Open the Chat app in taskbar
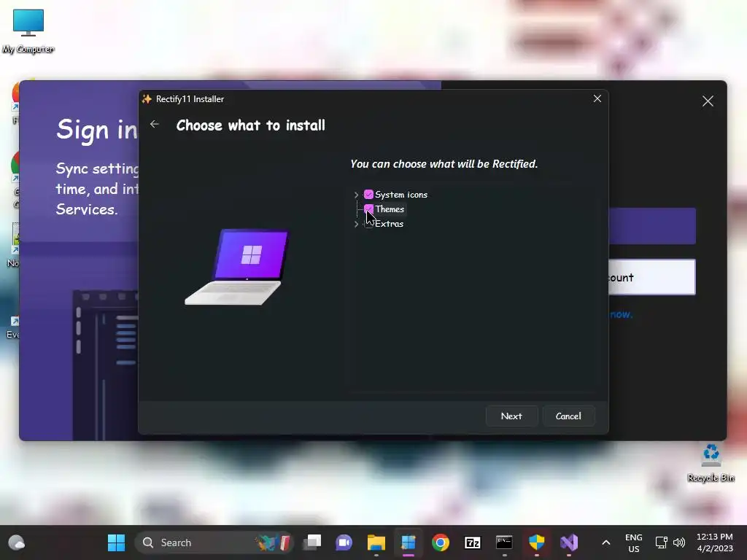This screenshot has height=560, width=747. [x=344, y=542]
